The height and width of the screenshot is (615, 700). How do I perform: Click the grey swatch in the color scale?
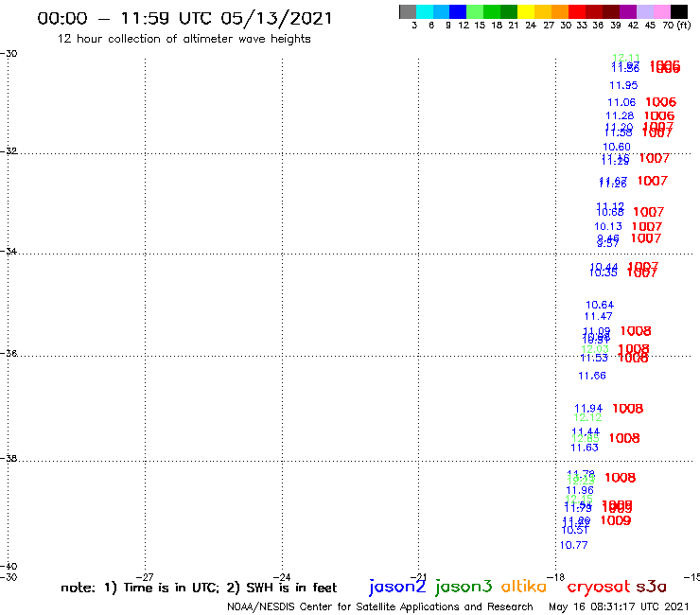click(x=408, y=11)
